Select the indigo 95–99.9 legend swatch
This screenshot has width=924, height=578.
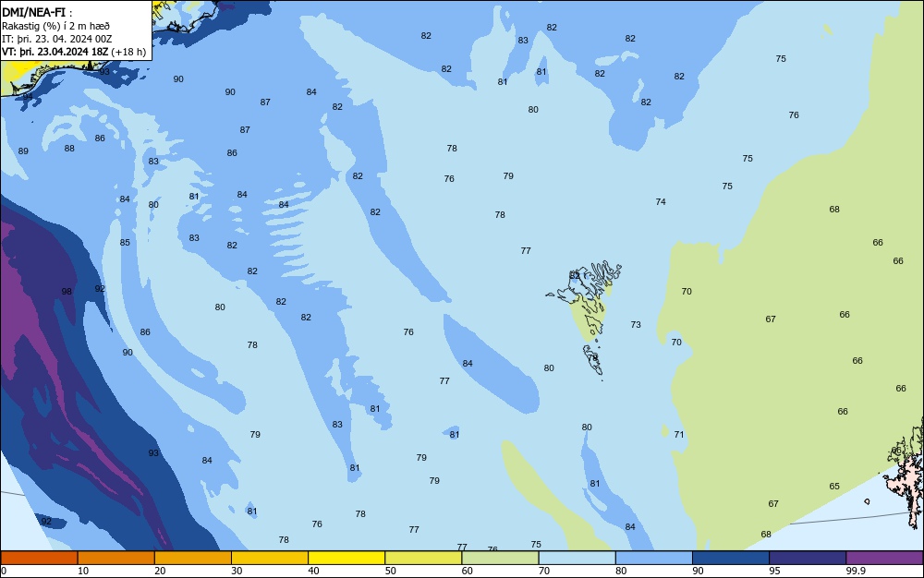click(808, 558)
